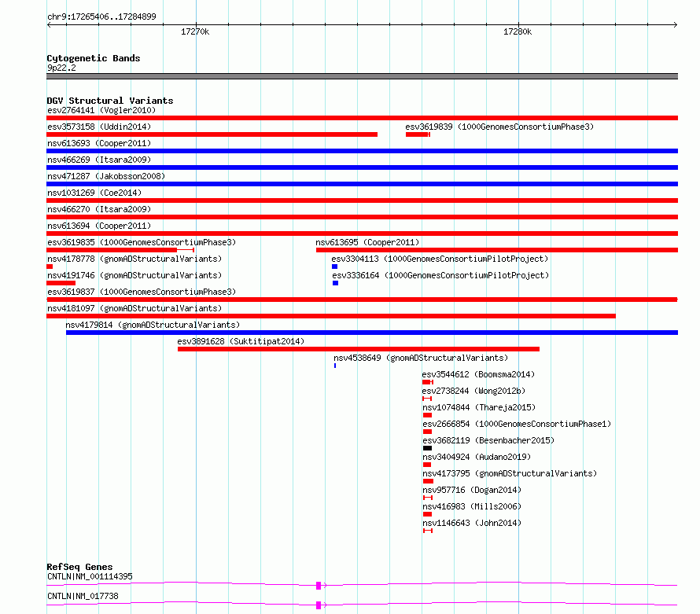Open esv3891628 (Suktitipat2014) variant label
The image size is (700, 614).
point(241,341)
